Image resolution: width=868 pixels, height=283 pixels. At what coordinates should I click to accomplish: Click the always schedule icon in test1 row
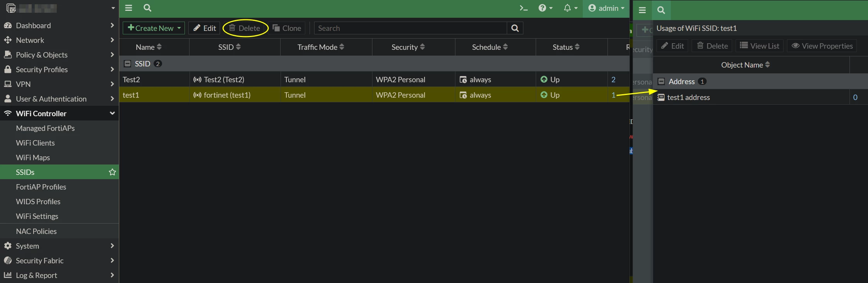click(x=463, y=95)
